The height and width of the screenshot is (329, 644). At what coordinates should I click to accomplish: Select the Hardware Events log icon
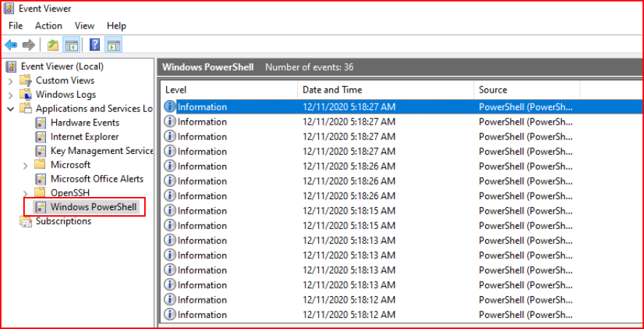[x=40, y=123]
